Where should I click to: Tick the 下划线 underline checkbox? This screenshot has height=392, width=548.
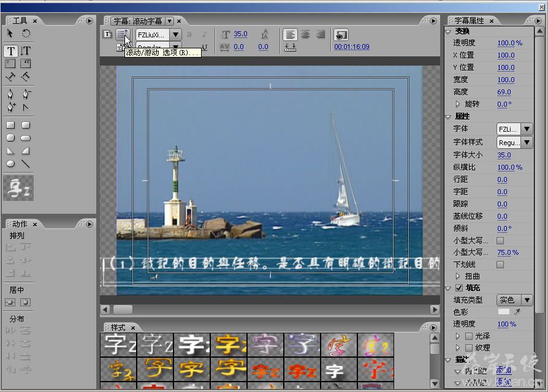coord(500,265)
